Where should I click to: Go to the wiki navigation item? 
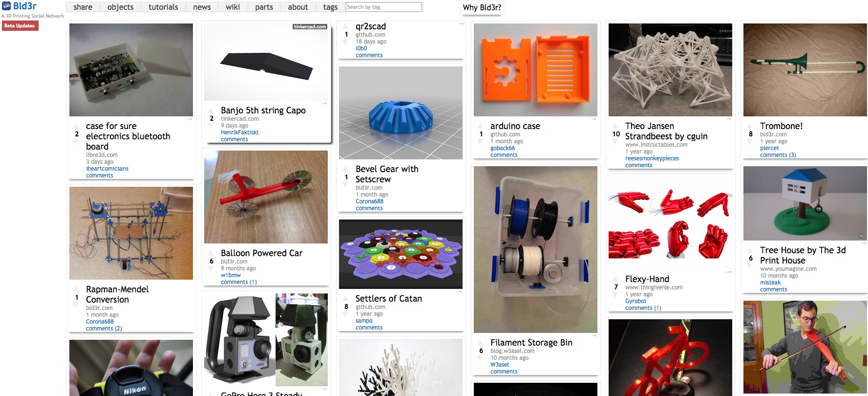coord(233,7)
